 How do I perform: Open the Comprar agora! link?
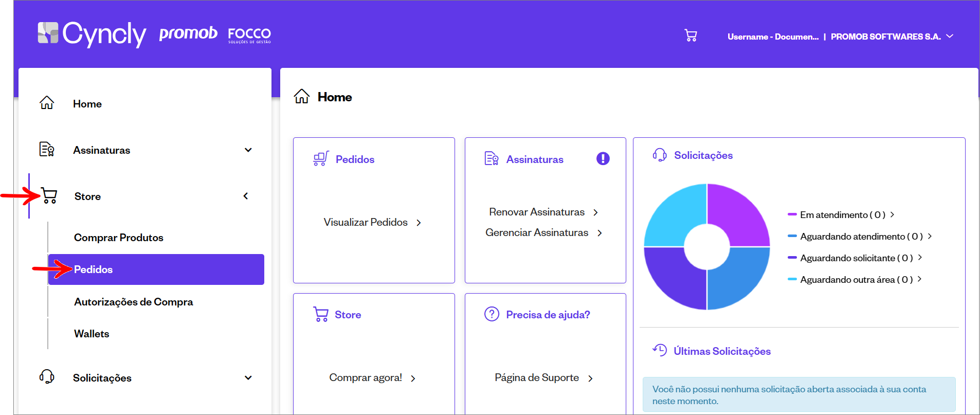pos(366,377)
